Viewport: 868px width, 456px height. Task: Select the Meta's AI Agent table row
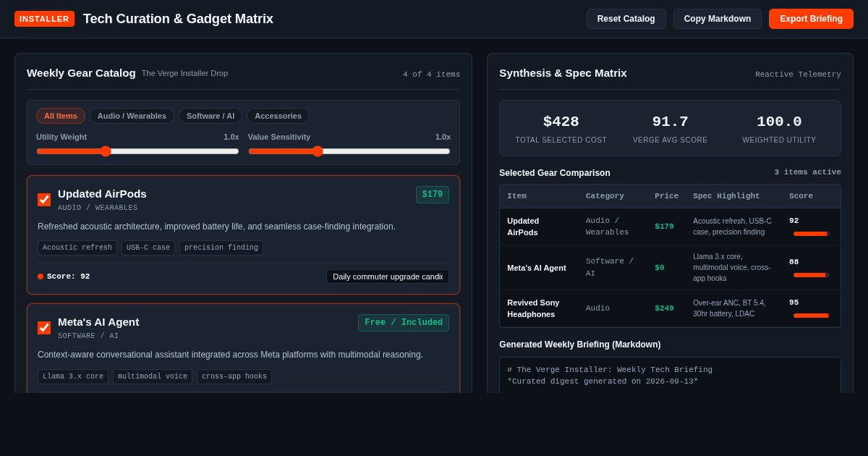tap(670, 268)
